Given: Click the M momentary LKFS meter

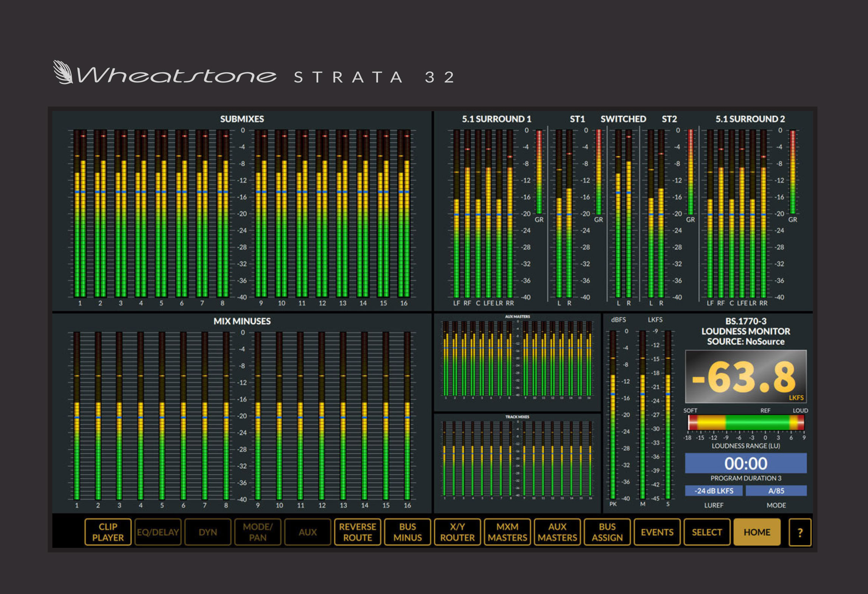Looking at the screenshot, I should coord(642,415).
